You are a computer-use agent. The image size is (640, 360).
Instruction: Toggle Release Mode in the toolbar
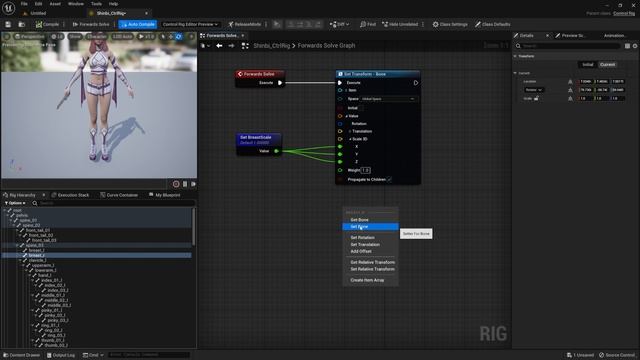(244, 24)
